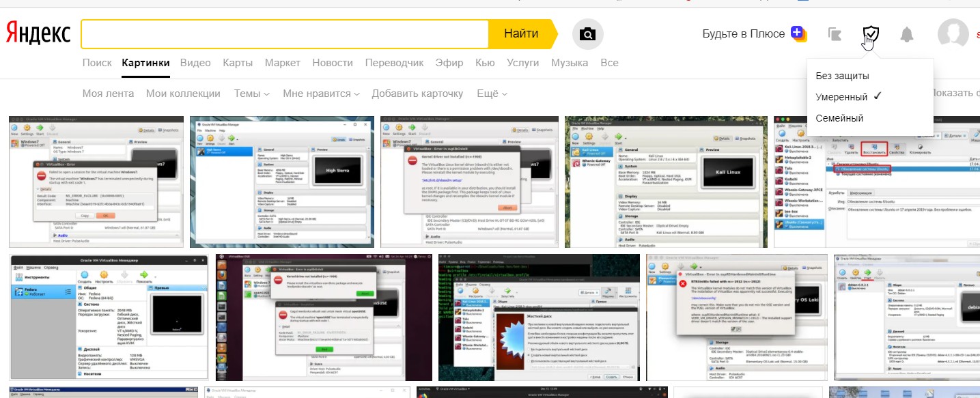This screenshot has width=980, height=398.
Task: Click the Yandex Plus badge icon
Action: coord(798,33)
